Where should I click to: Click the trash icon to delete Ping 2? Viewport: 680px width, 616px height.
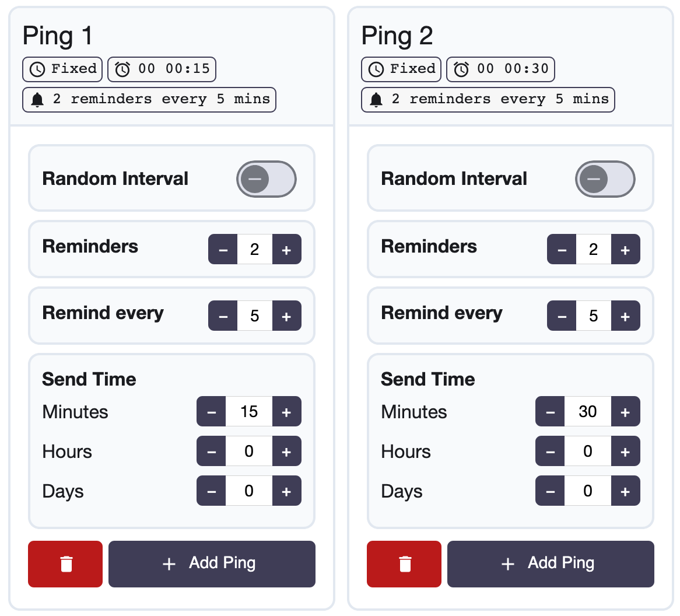coord(404,563)
